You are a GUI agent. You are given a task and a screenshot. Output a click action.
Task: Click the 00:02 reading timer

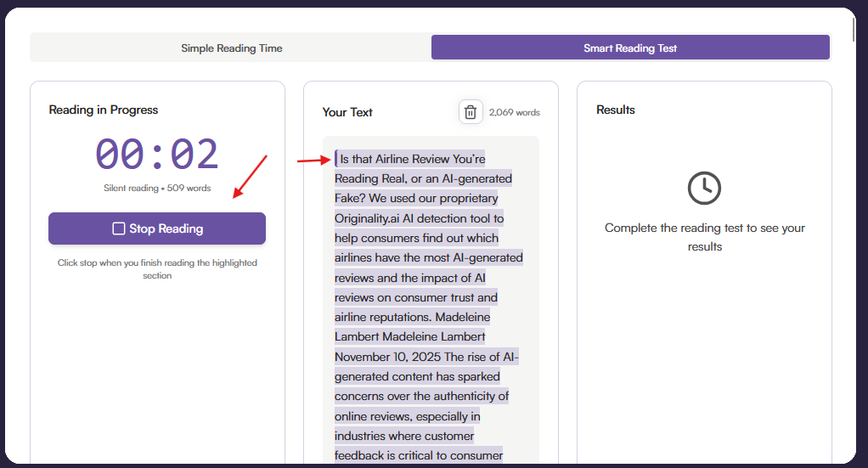point(157,154)
